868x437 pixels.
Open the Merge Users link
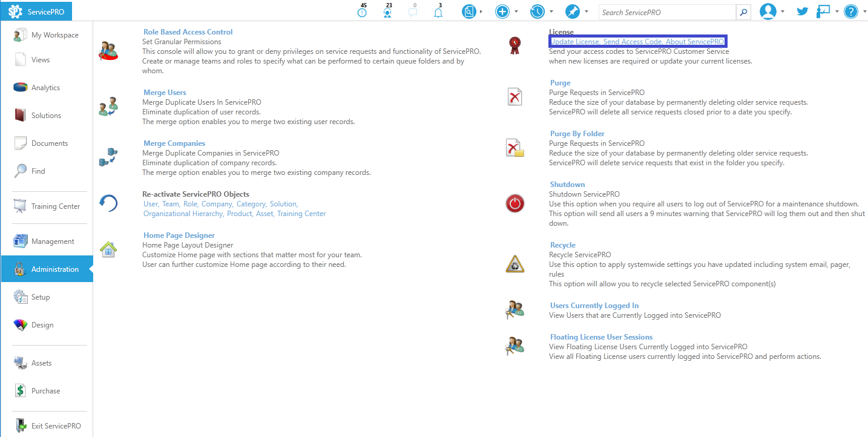pyautogui.click(x=165, y=93)
